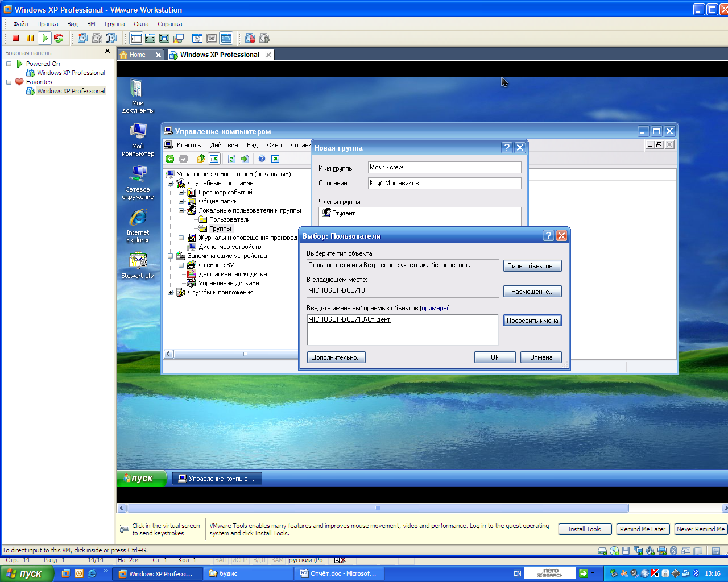Click the Nero search green go arrow
Viewport: 728px width, 582px height.
point(583,573)
